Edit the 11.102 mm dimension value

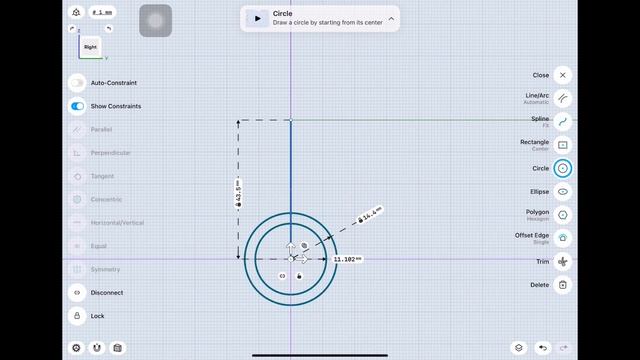(347, 259)
